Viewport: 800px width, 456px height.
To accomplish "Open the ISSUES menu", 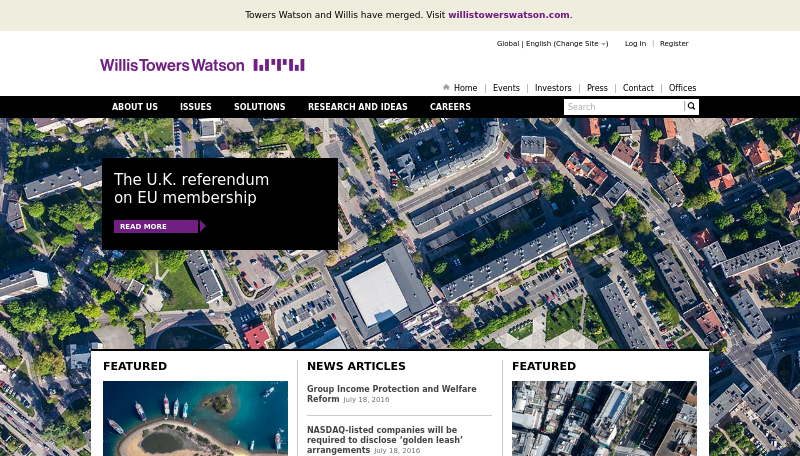I will [195, 107].
